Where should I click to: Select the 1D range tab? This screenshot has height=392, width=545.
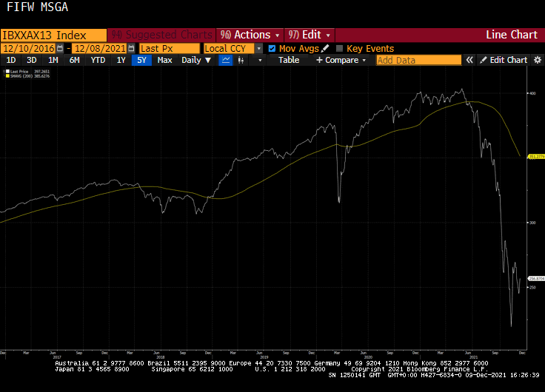tap(11, 60)
